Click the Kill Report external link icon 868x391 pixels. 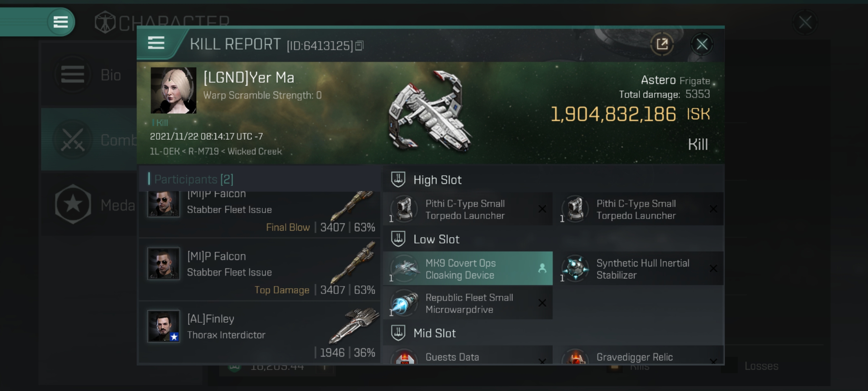[663, 44]
